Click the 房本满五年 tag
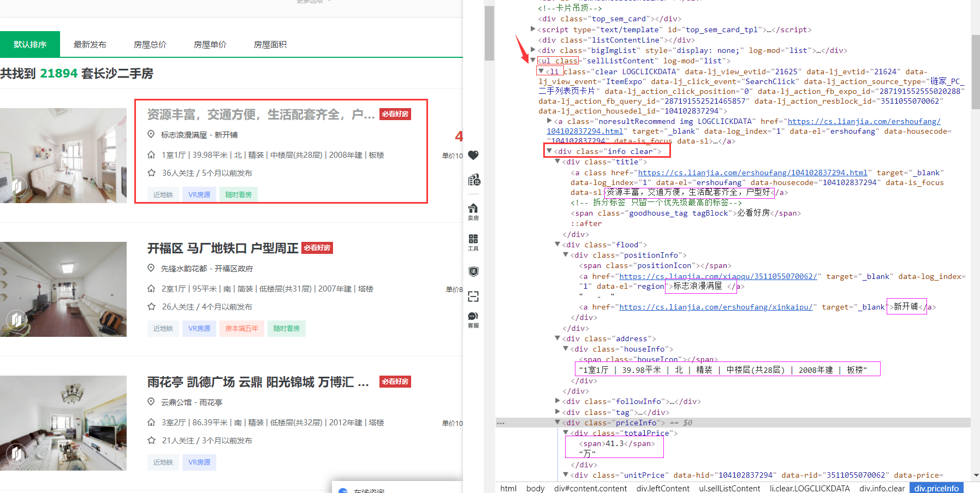 242,329
